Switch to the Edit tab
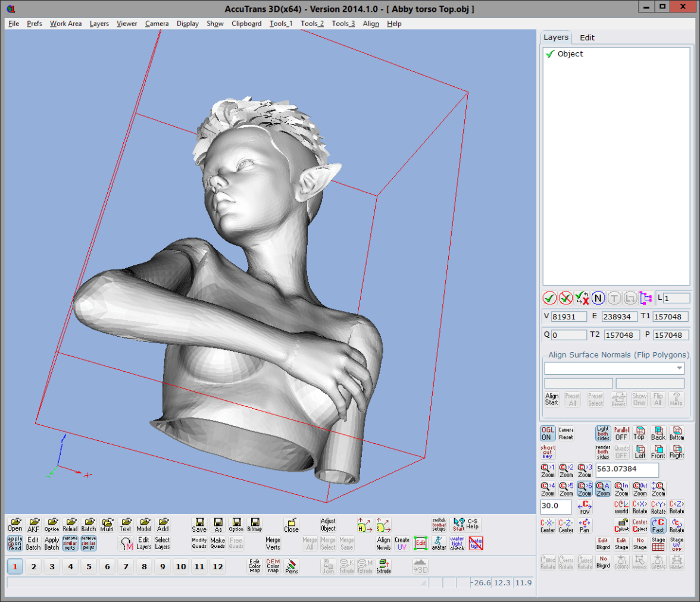The image size is (700, 602). coord(587,37)
